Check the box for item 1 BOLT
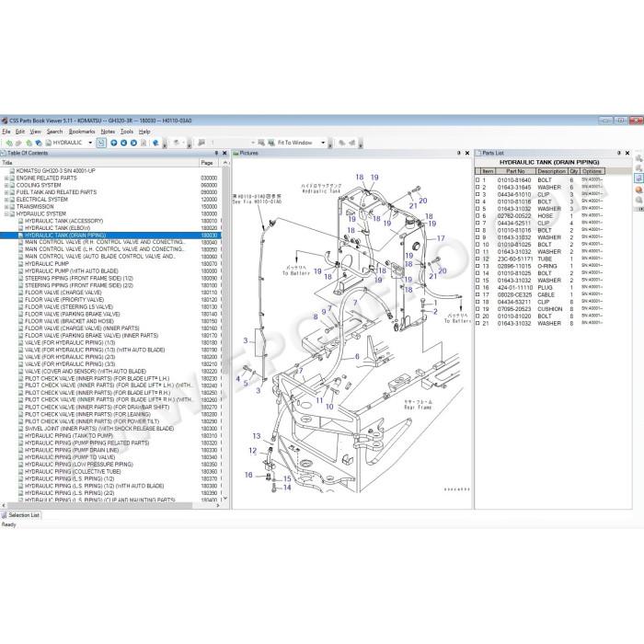Image resolution: width=644 pixels, height=644 pixels. tap(477, 180)
